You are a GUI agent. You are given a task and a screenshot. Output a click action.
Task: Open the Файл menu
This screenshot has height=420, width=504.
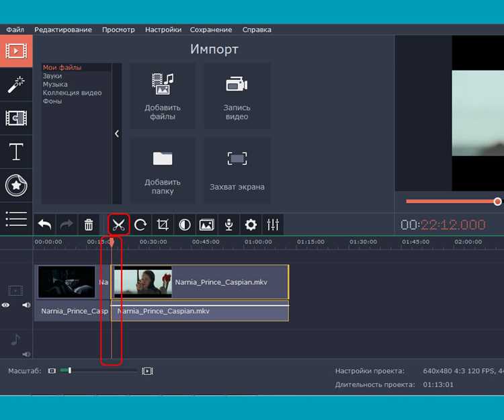tap(15, 30)
